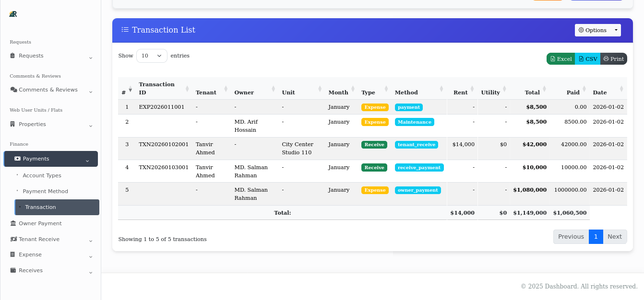Select Account Types under Payments
644x300 pixels.
pos(42,175)
